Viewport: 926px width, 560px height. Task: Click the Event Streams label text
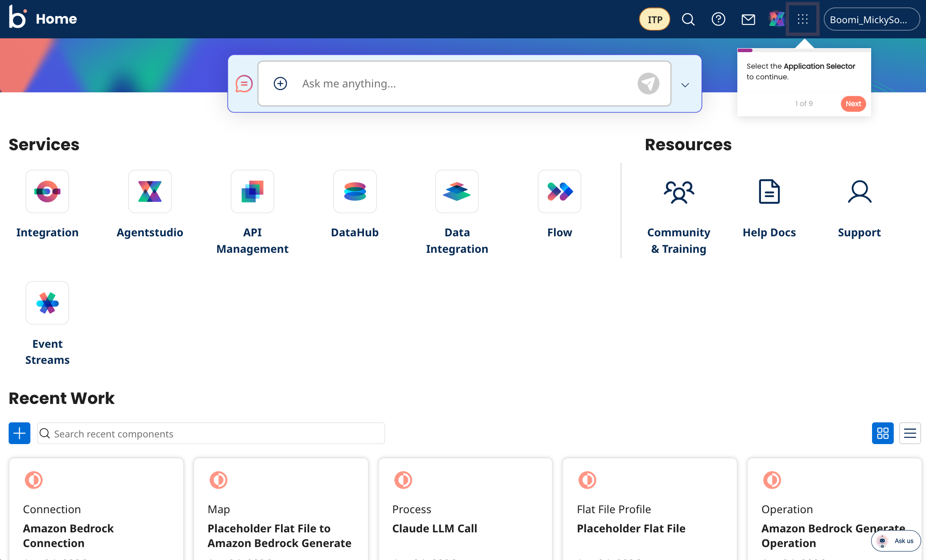pyautogui.click(x=47, y=352)
